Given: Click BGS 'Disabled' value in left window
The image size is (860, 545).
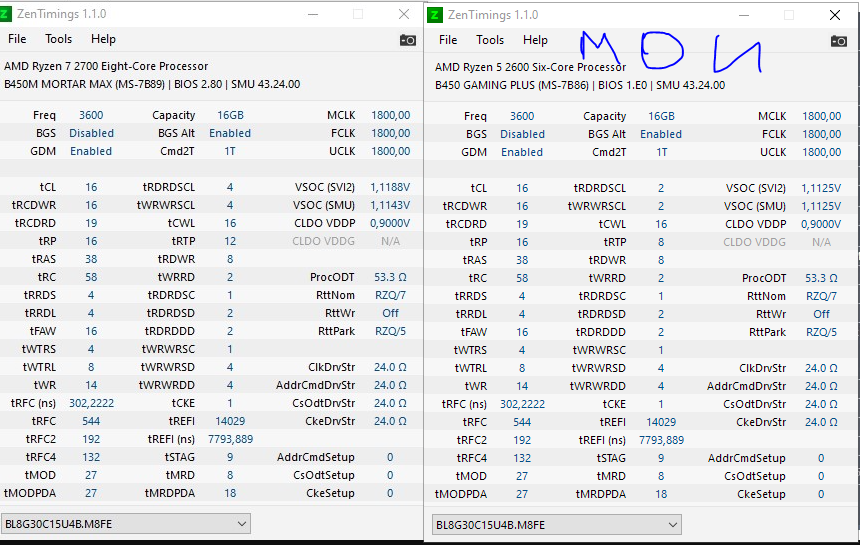Looking at the screenshot, I should [92, 133].
